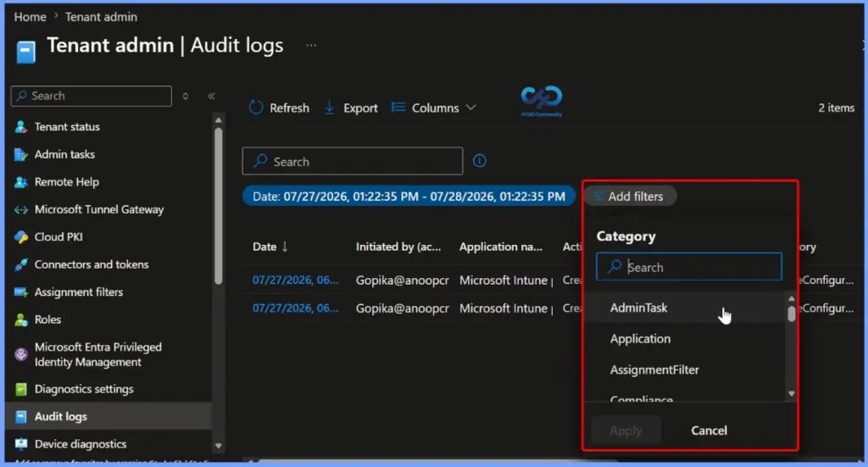Go to Tenant admin breadcrumb
This screenshot has width=868, height=467.
pyautogui.click(x=102, y=17)
